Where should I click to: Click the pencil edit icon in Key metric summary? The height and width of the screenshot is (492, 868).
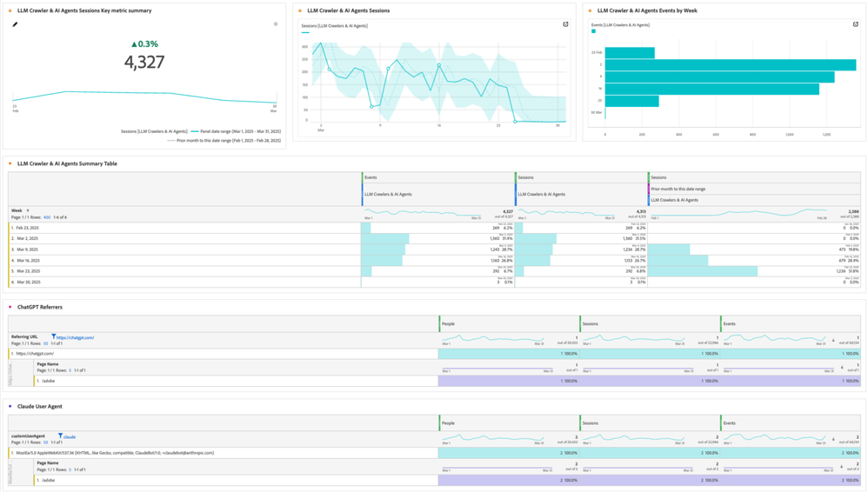tap(15, 24)
